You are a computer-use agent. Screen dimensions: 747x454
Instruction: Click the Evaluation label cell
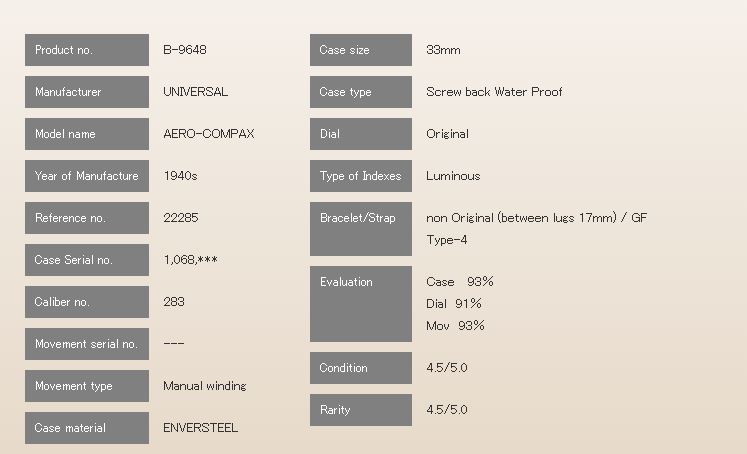point(361,303)
